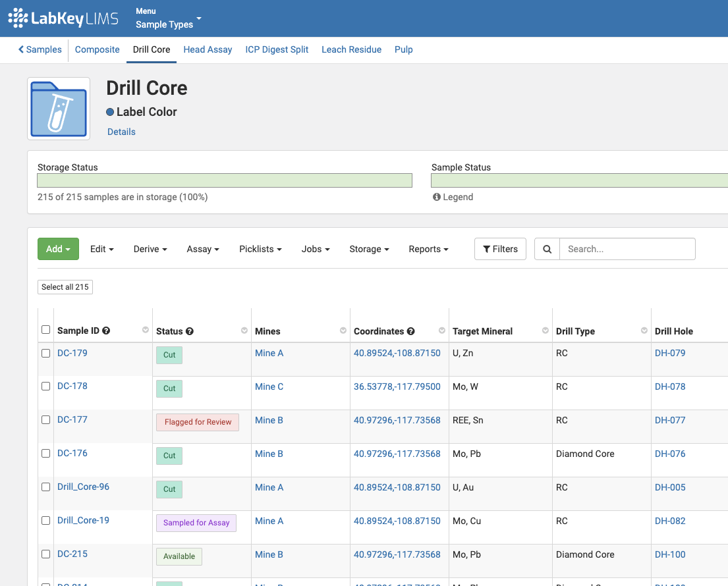Image resolution: width=728 pixels, height=586 pixels.
Task: Check the DC-177 row checkbox
Action: click(x=45, y=419)
